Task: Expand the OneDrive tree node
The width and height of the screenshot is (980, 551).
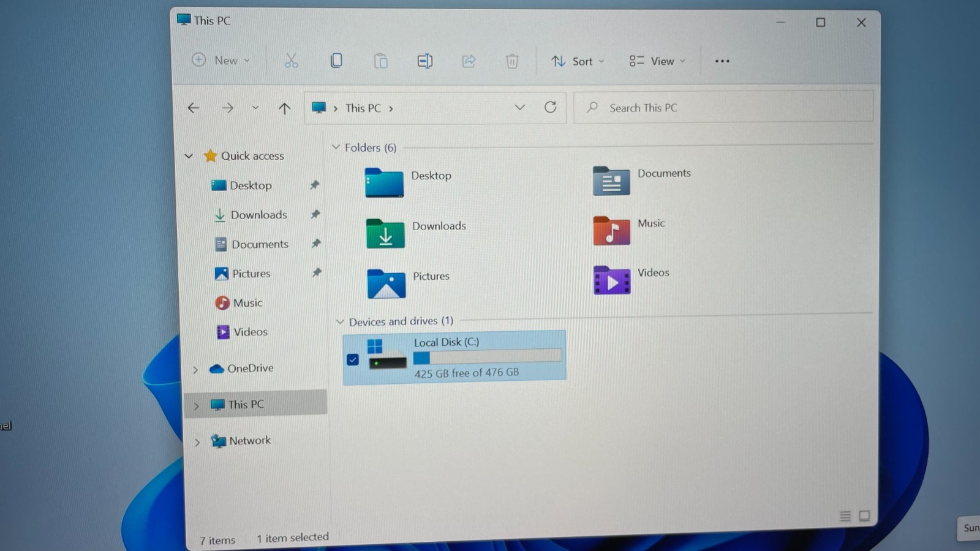Action: click(195, 370)
